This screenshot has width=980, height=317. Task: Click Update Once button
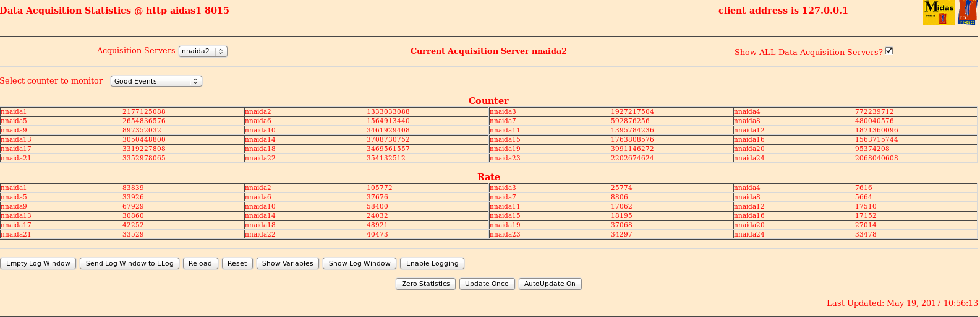[487, 284]
